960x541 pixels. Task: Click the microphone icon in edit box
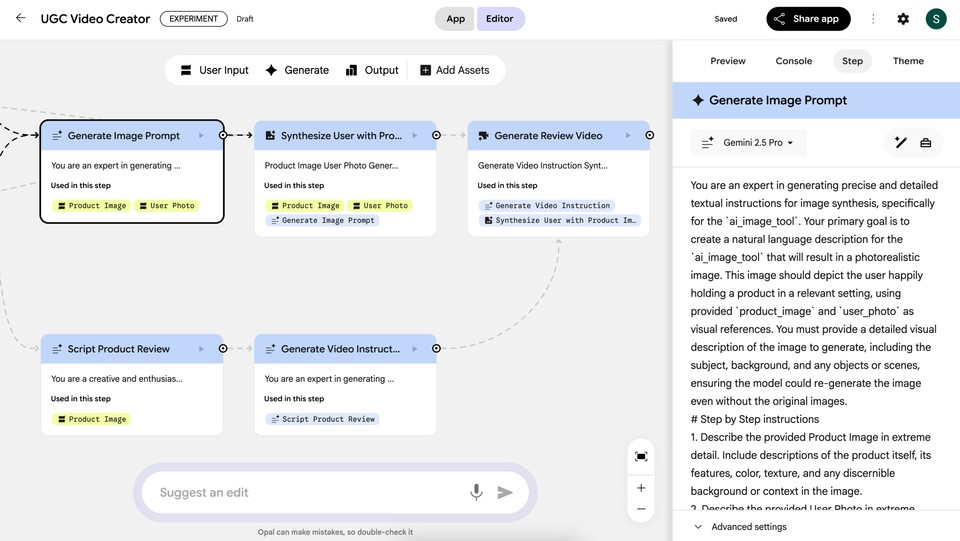tap(476, 492)
